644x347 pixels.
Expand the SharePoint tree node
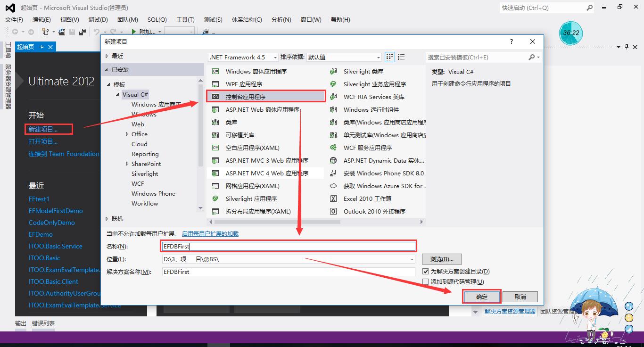127,164
